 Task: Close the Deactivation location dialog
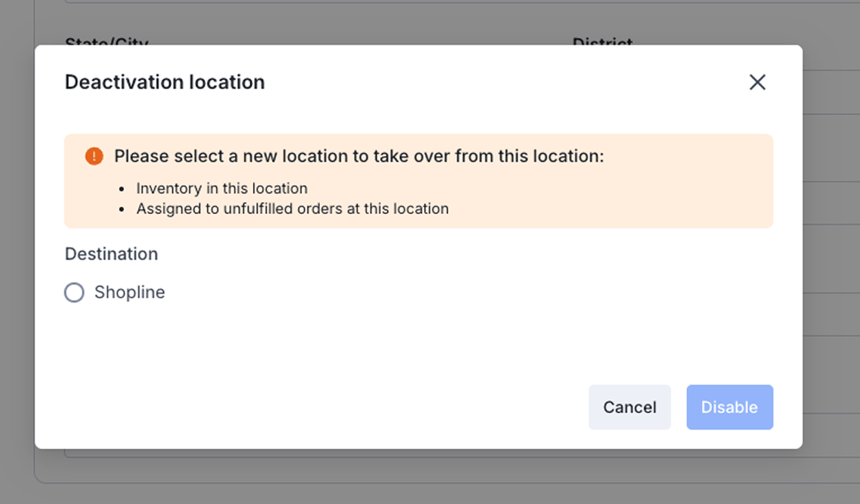pos(757,82)
